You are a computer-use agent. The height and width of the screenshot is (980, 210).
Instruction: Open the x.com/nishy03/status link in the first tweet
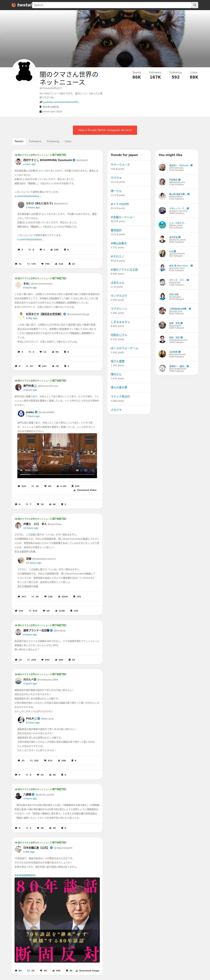click(28, 196)
